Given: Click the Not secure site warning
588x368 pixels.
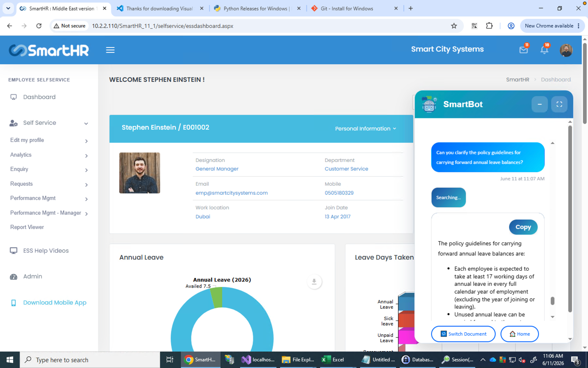Looking at the screenshot, I should [70, 26].
